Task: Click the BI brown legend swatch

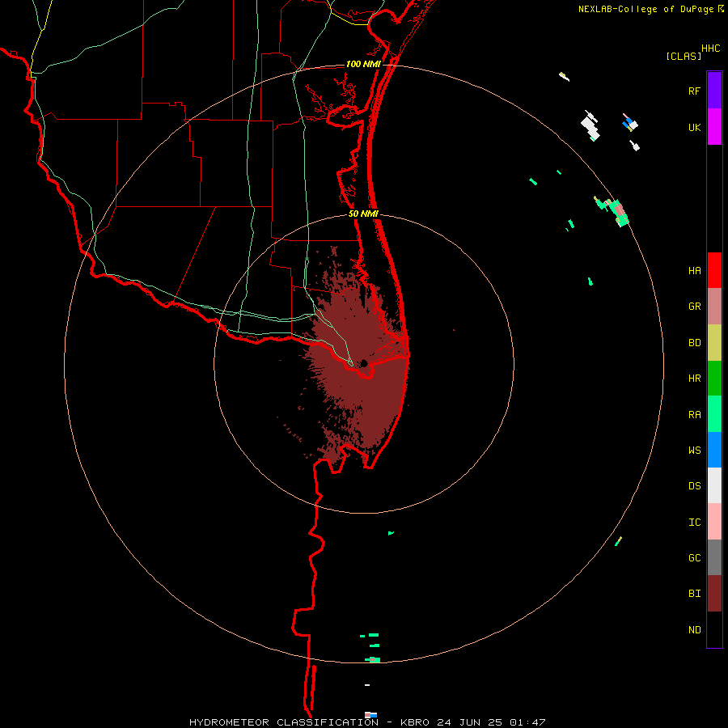Action: [714, 594]
